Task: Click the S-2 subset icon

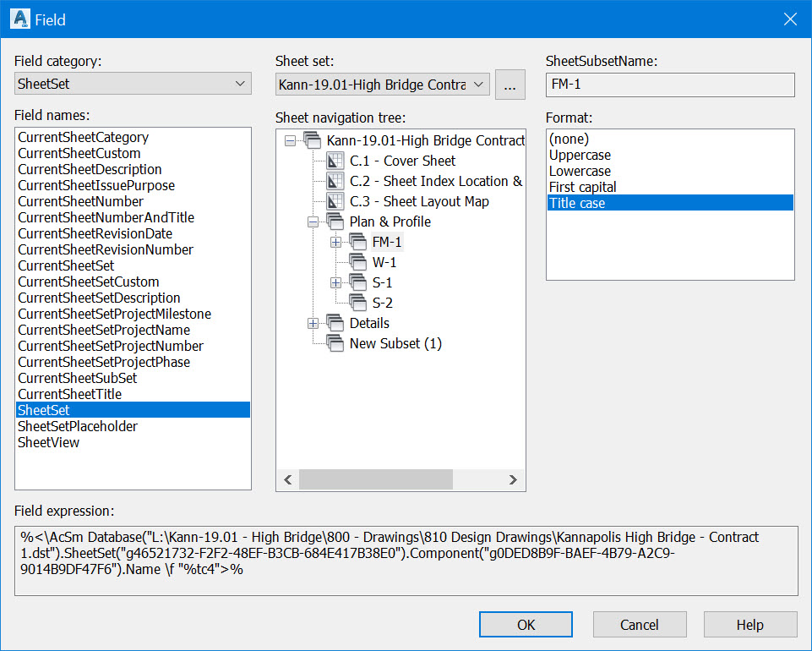Action: coord(358,303)
